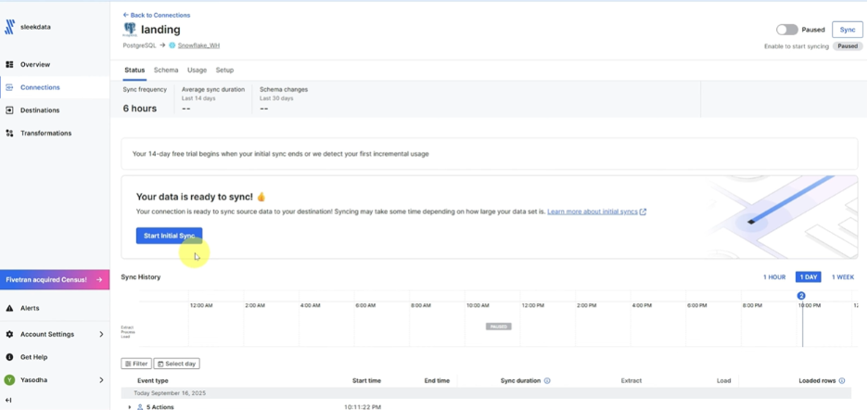Open the Destinations sidebar icon
Viewport: 868px width, 410px height.
pos(9,110)
